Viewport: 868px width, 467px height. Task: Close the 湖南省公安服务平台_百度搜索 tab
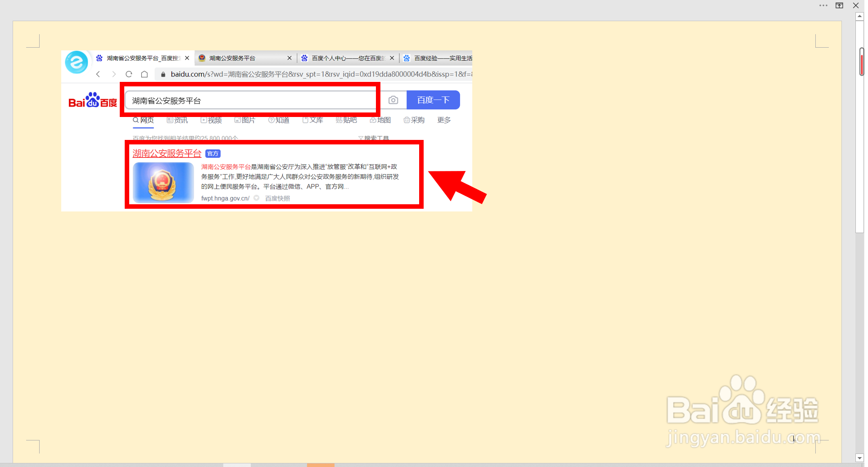coord(187,58)
